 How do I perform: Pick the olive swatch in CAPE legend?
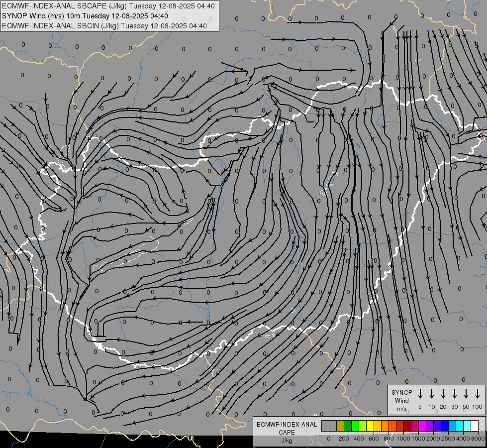pos(340,426)
